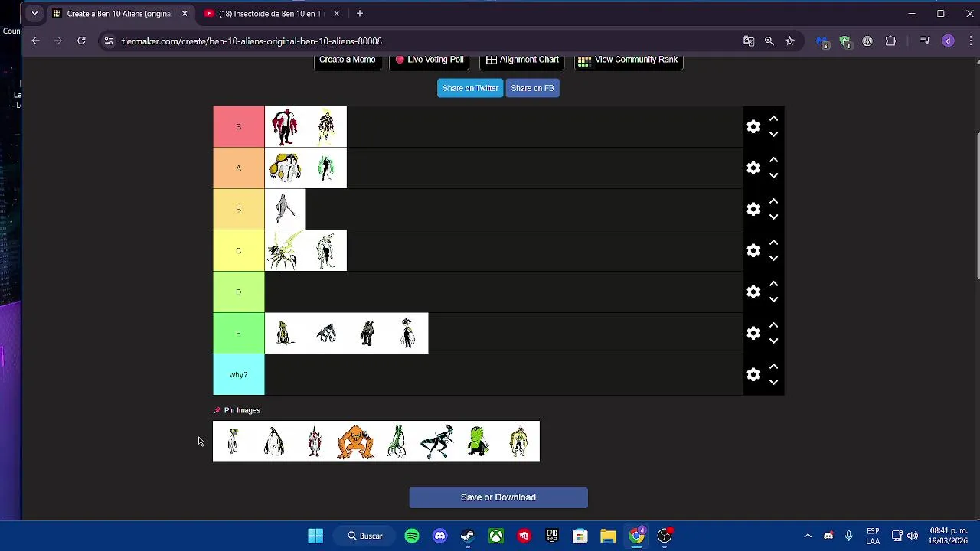
Task: Click the page vertical scrollbar
Action: pos(976,207)
